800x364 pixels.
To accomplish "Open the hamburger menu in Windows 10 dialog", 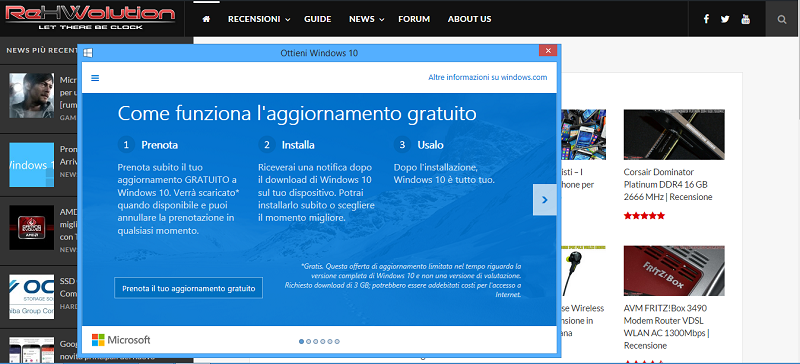I will pyautogui.click(x=95, y=78).
